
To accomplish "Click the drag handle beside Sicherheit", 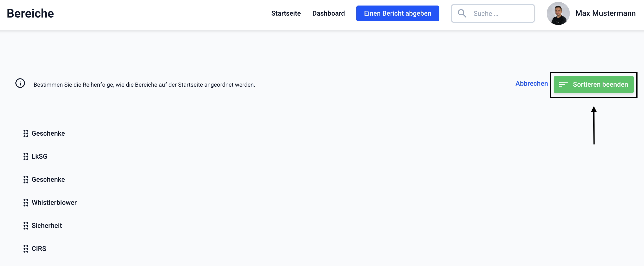I will [26, 225].
